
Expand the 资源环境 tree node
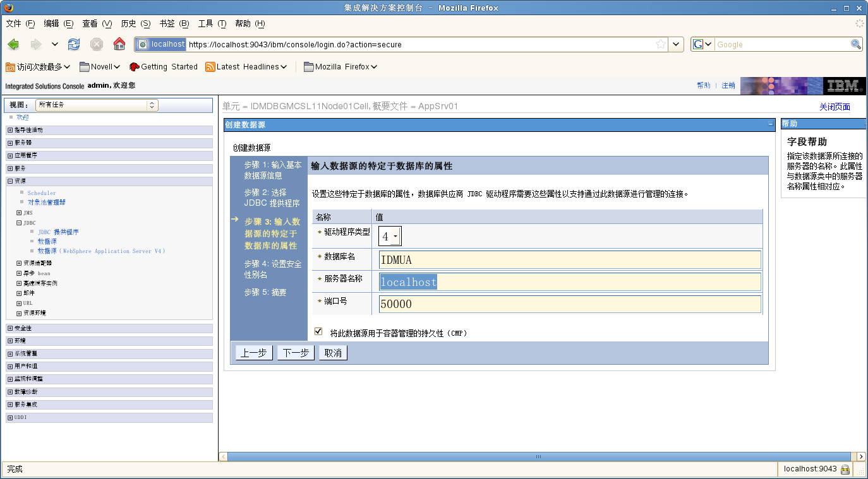click(x=19, y=313)
